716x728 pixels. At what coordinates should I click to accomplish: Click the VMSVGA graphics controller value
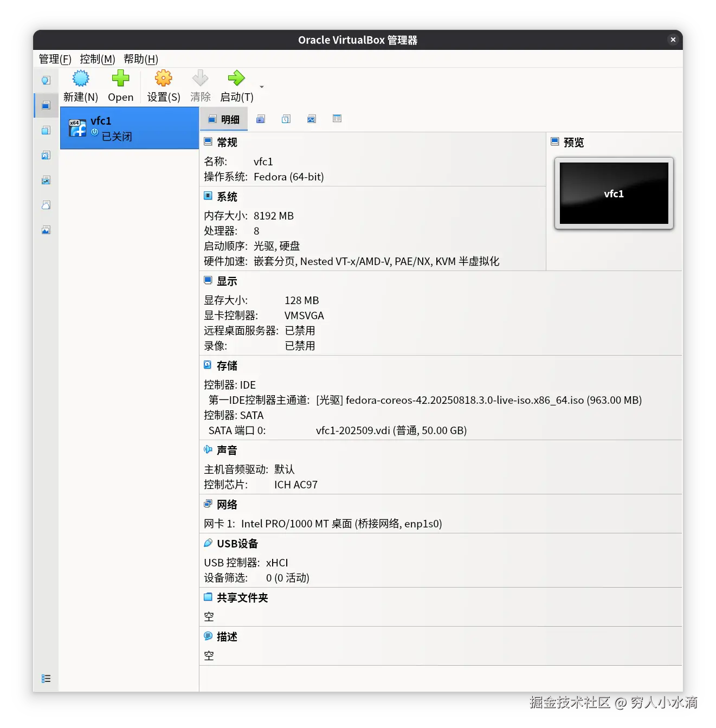tap(304, 315)
